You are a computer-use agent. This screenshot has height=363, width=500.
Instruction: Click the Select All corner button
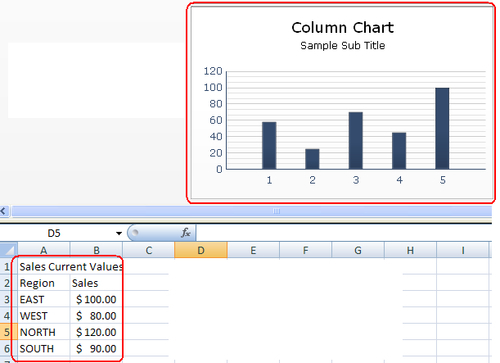pos(8,250)
